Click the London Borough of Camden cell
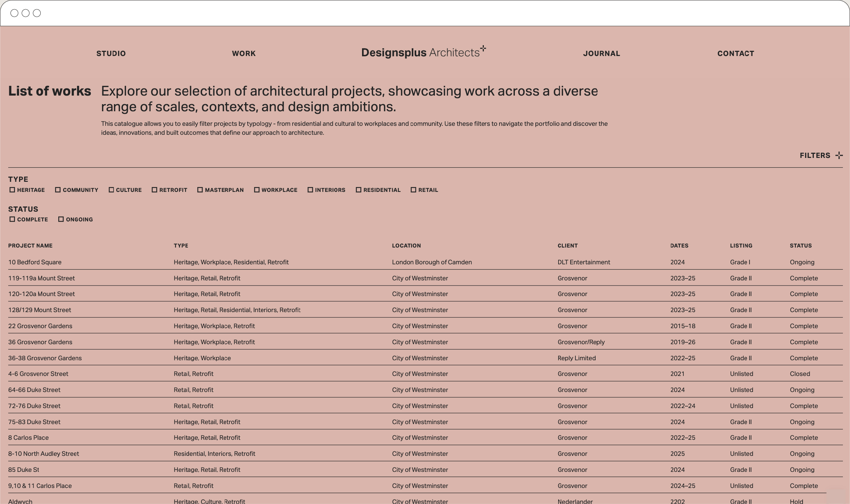 pyautogui.click(x=432, y=262)
